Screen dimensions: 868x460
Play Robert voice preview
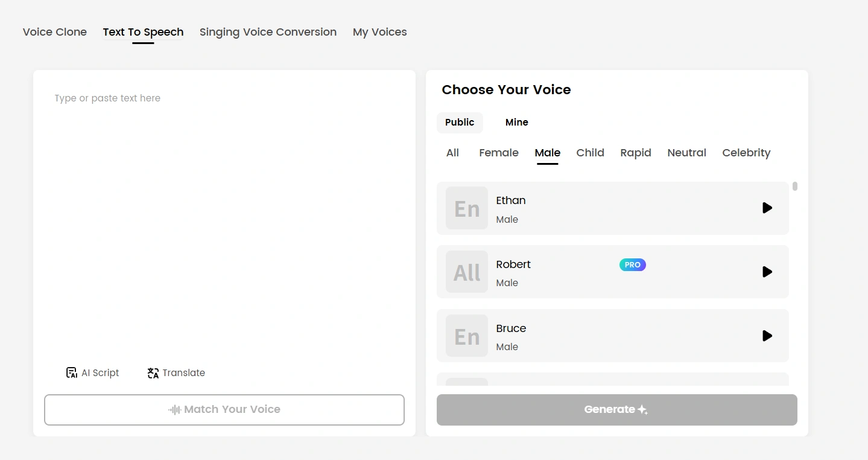tap(767, 272)
